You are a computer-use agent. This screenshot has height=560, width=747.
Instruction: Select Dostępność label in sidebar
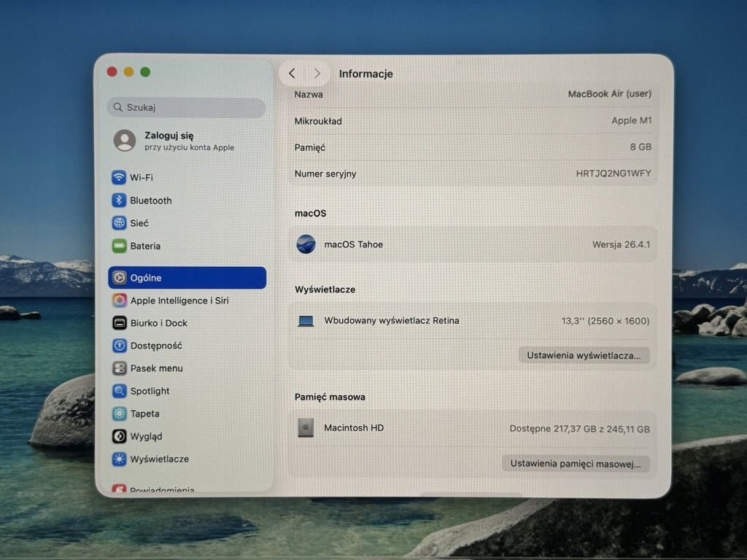[x=156, y=346]
